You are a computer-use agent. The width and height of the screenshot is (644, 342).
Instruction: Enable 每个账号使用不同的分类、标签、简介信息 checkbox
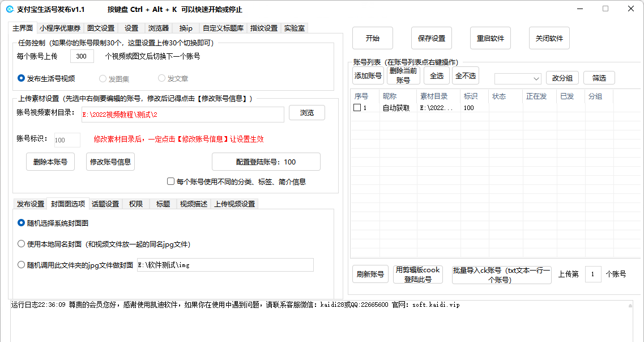[x=237, y=181]
